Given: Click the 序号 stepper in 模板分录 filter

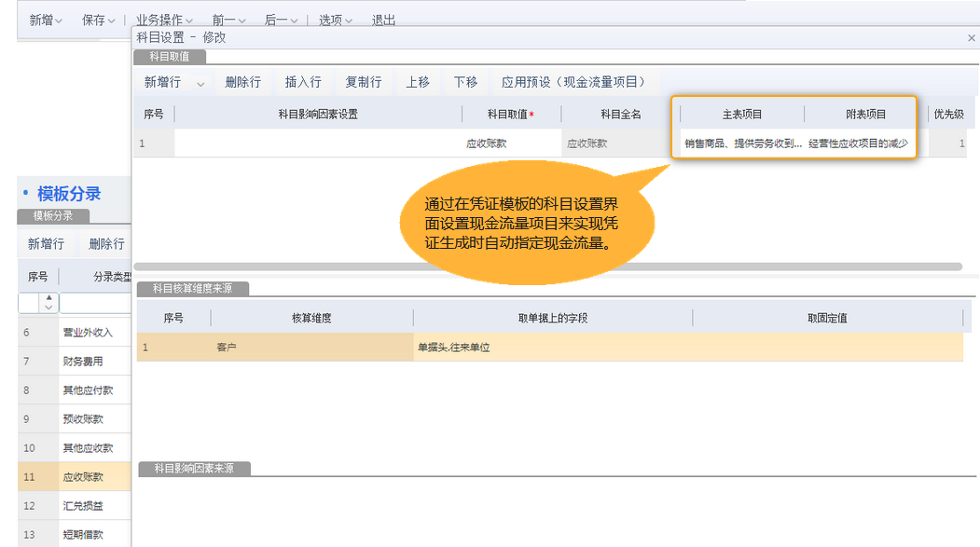Looking at the screenshot, I should (48, 302).
